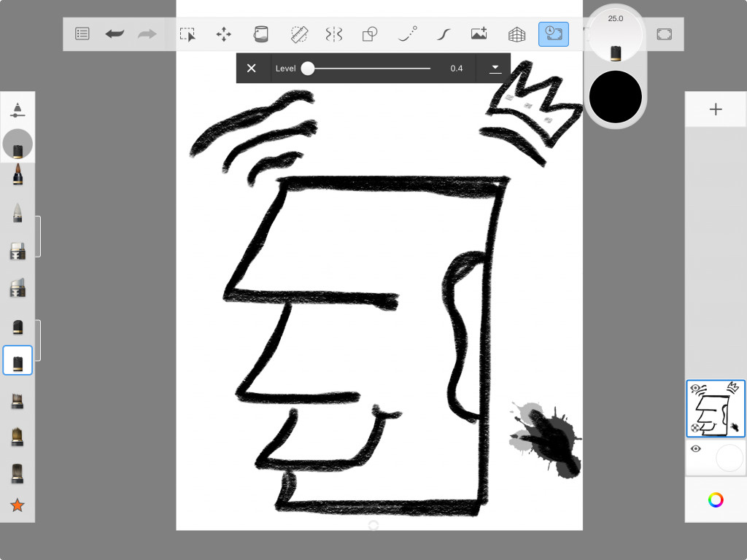Open the Ruler guides tool
The width and height of the screenshot is (747, 560).
point(299,34)
